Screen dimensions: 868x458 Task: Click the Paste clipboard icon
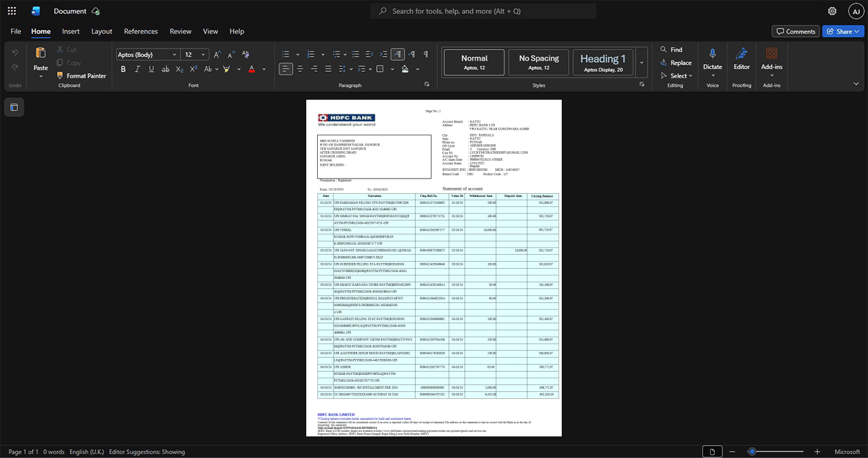point(41,53)
